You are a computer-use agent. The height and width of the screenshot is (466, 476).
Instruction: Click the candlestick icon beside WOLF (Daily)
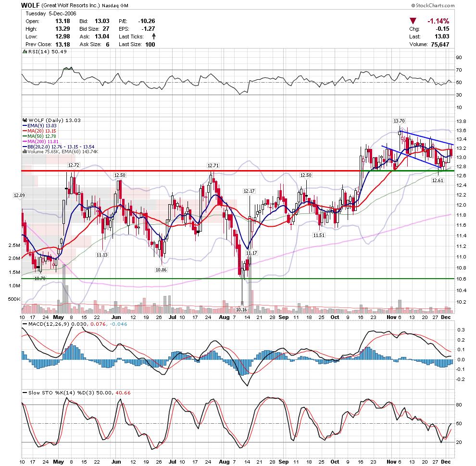click(25, 121)
